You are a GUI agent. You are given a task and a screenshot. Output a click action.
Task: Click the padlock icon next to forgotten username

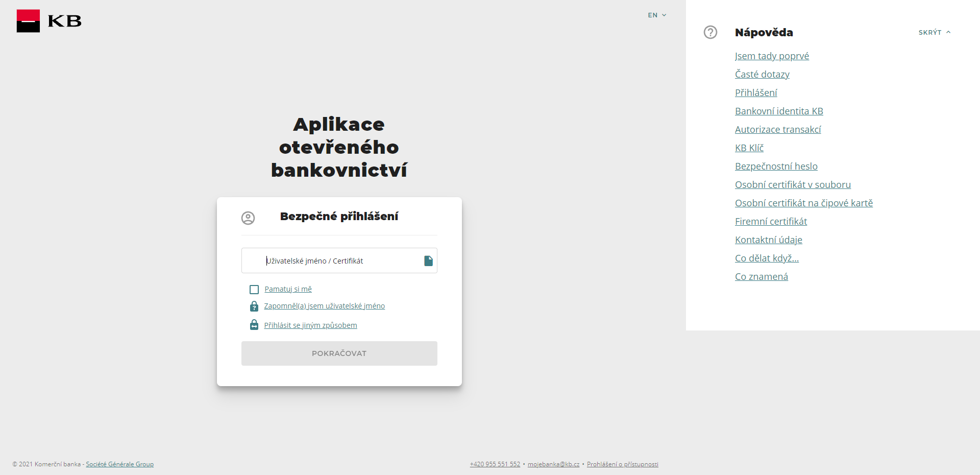[x=254, y=306]
